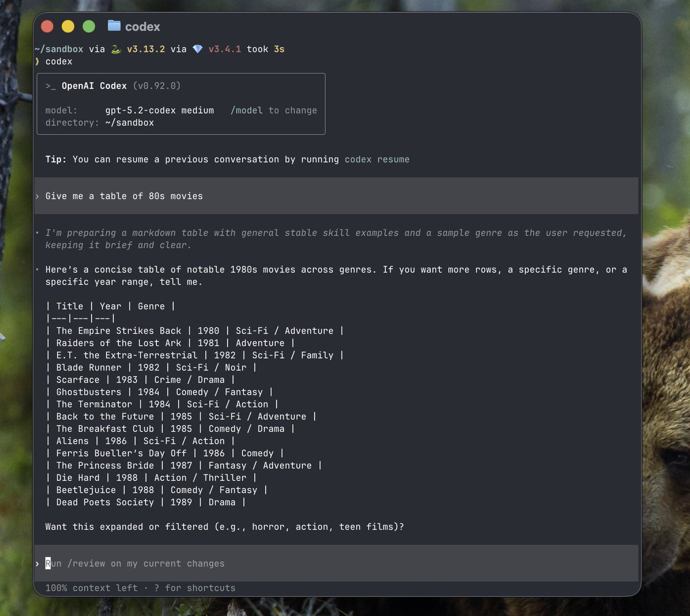
Task: Click the ruby gem icon in prompt
Action: pyautogui.click(x=197, y=49)
